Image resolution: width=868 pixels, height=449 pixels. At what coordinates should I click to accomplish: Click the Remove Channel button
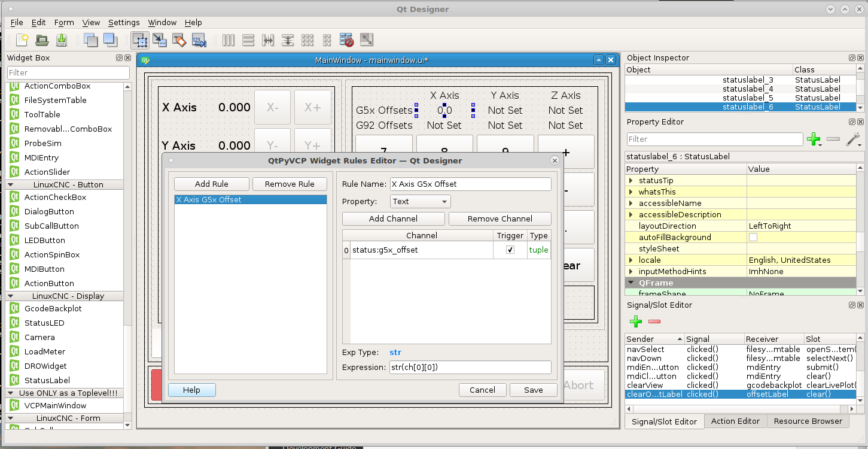(500, 219)
